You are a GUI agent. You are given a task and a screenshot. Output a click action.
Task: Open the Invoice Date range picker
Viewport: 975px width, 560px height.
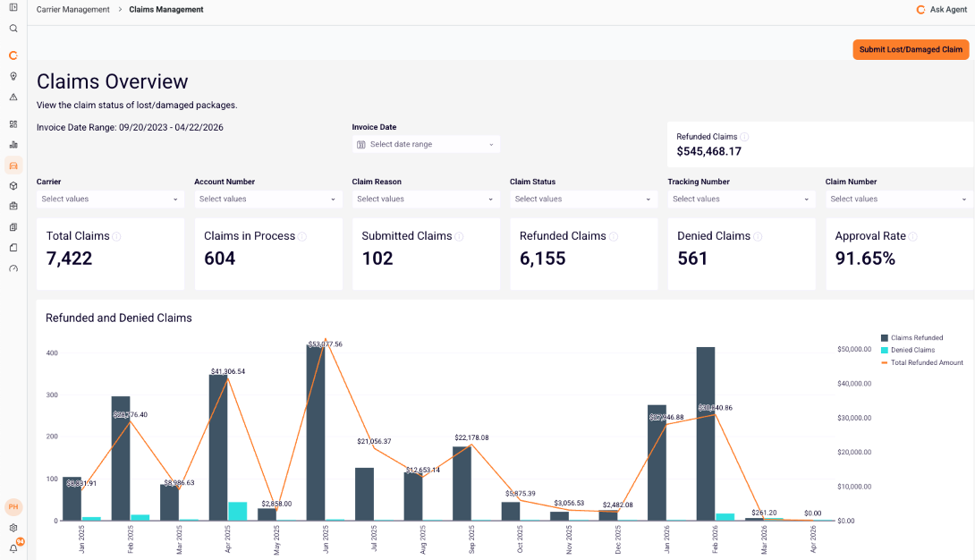[426, 144]
